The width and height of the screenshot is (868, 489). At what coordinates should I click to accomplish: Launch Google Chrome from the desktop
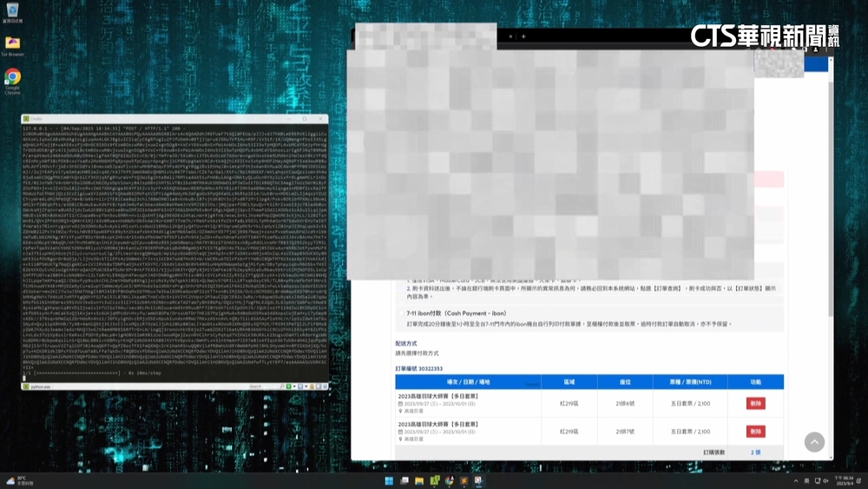12,78
